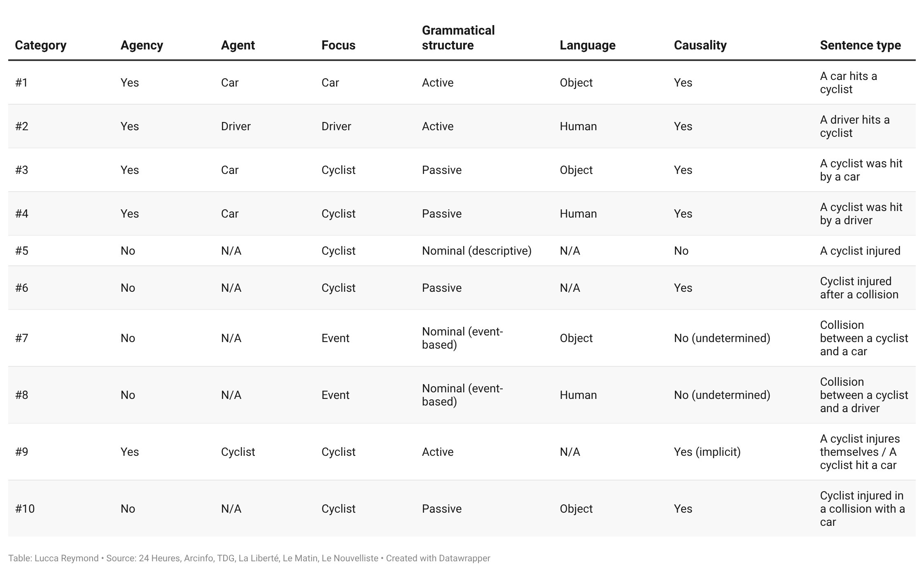This screenshot has height=572, width=924.
Task: Click the Agent column header
Action: 238,45
